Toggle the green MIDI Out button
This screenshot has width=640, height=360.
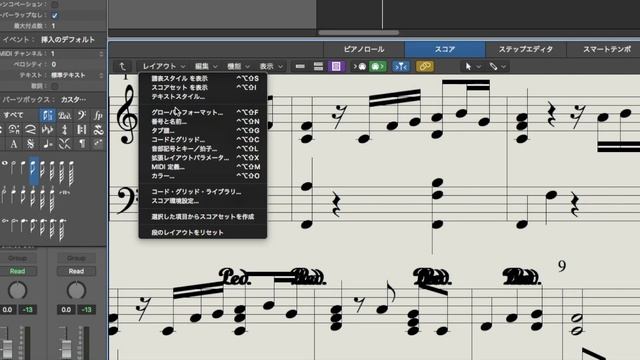[x=377, y=67]
